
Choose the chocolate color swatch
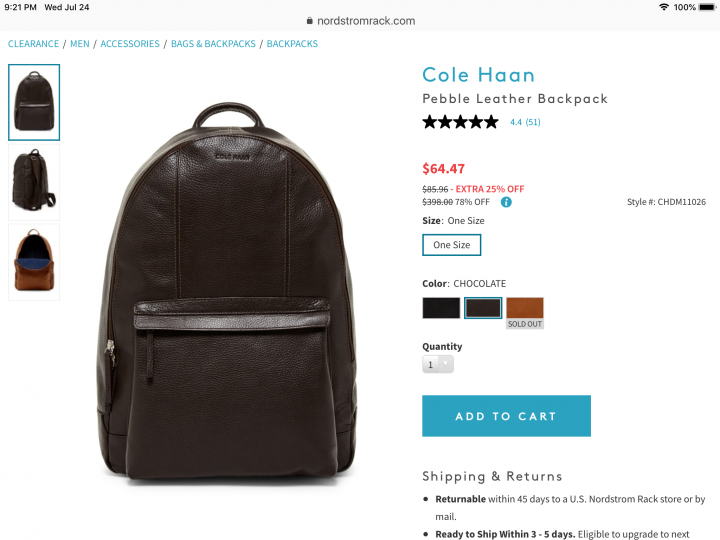click(x=483, y=308)
